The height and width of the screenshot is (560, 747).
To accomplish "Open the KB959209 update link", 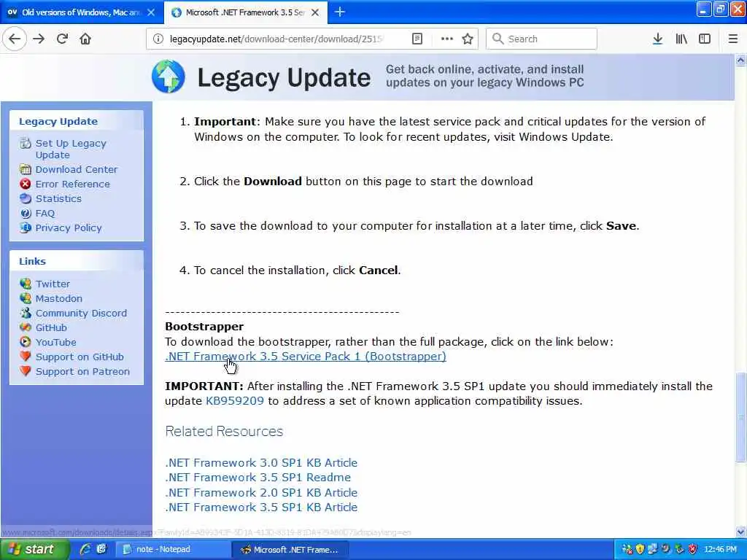I will 234,401.
